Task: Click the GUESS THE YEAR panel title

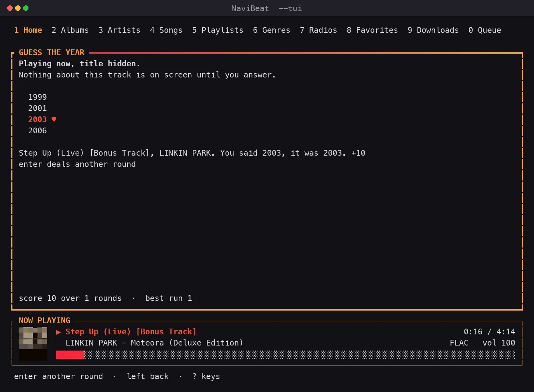Action: tap(52, 53)
